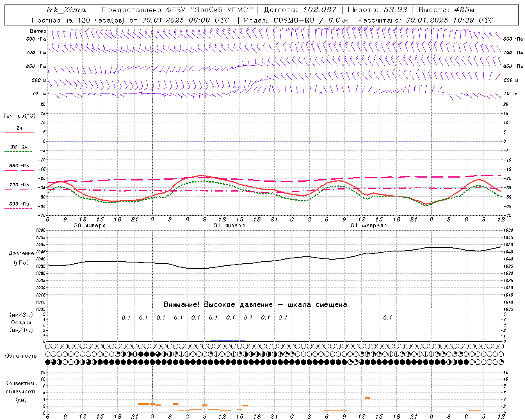The width and height of the screenshot is (525, 420).
Task: Click the Осадки precipitation label
Action: (x=21, y=322)
